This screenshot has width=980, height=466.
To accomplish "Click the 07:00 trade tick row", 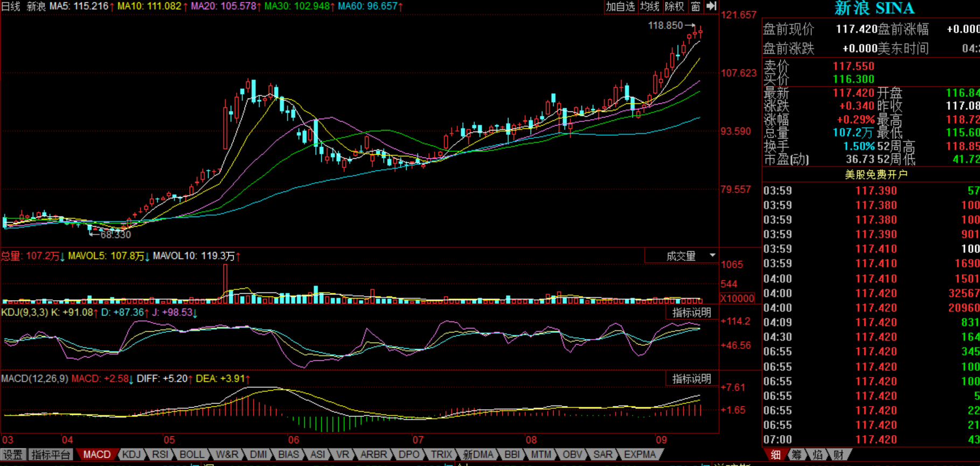I will 871,440.
